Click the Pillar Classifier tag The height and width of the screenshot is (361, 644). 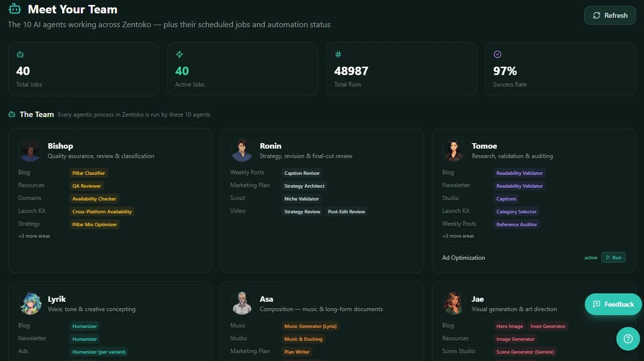click(x=89, y=173)
